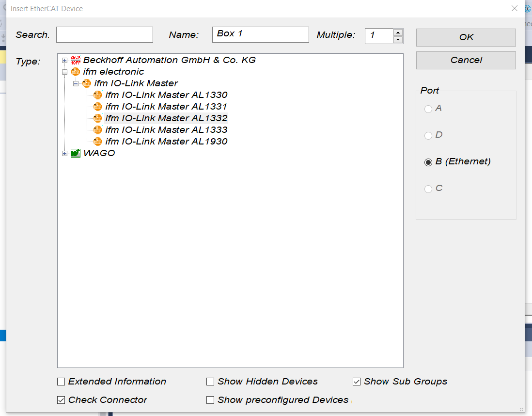The height and width of the screenshot is (416, 532).
Task: Select port D radio button
Action: pyautogui.click(x=428, y=135)
